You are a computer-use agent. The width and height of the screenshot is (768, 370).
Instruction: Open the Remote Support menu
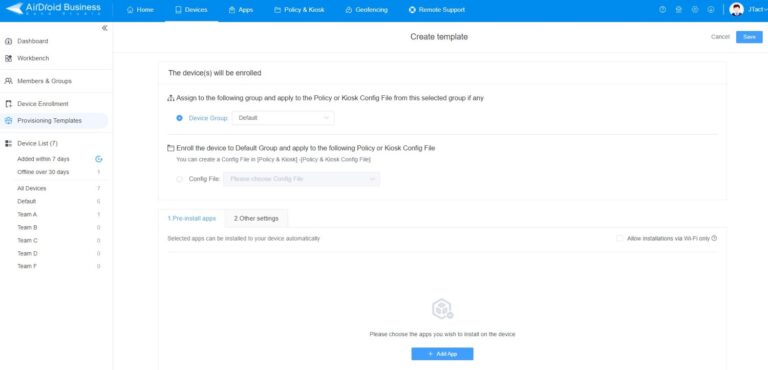(x=436, y=10)
